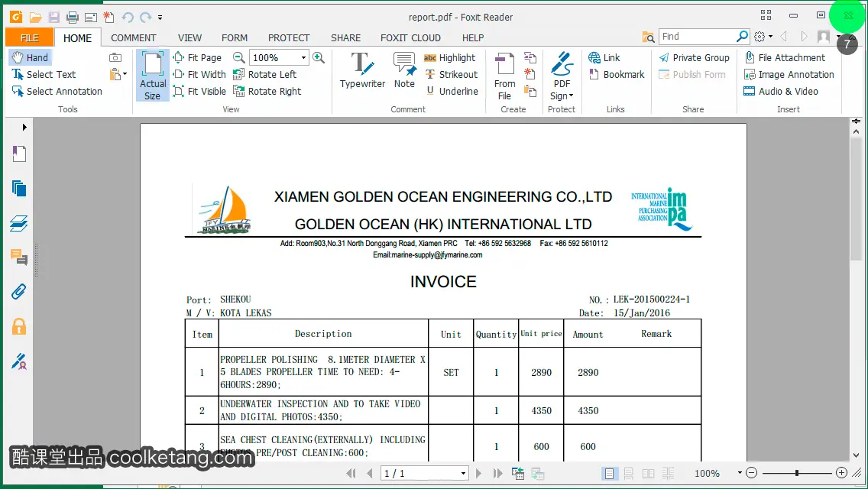Choose the Select Text tool
The height and width of the screenshot is (489, 868).
pyautogui.click(x=44, y=74)
